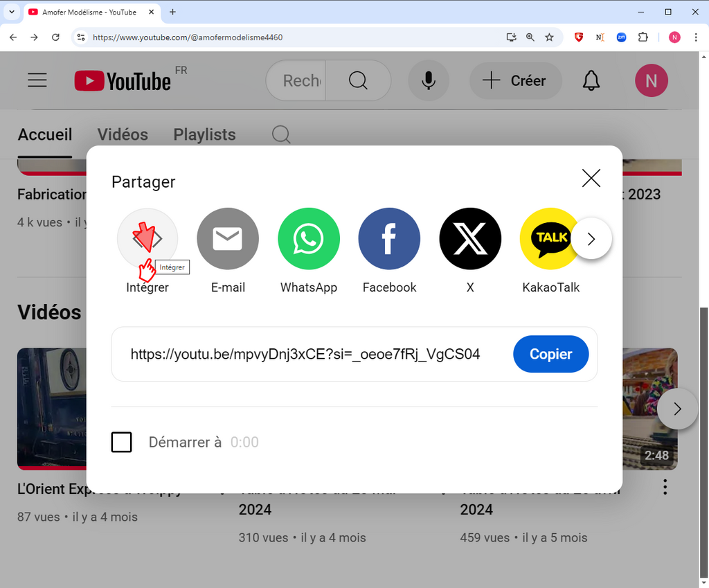Open the Extensions puzzle menu
Screen dimensions: 709x588
pyautogui.click(x=643, y=37)
